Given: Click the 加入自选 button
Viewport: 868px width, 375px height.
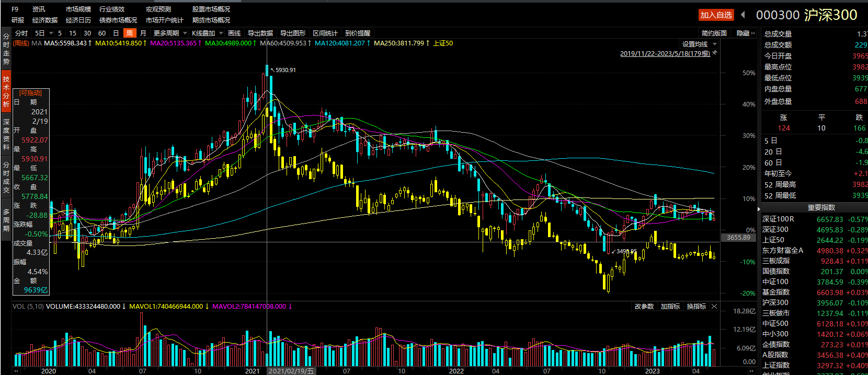Looking at the screenshot, I should coord(716,15).
